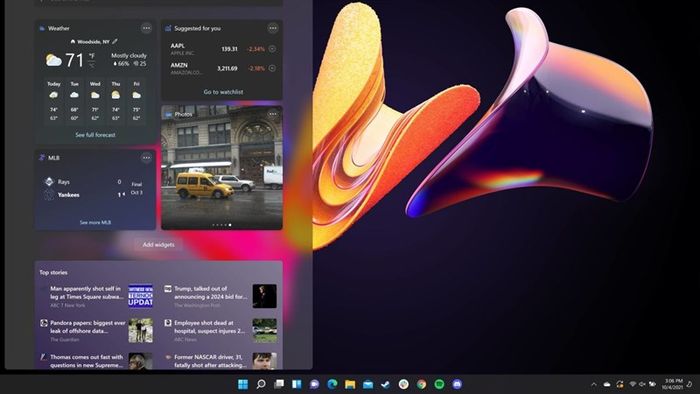See more MLB link

[x=95, y=222]
